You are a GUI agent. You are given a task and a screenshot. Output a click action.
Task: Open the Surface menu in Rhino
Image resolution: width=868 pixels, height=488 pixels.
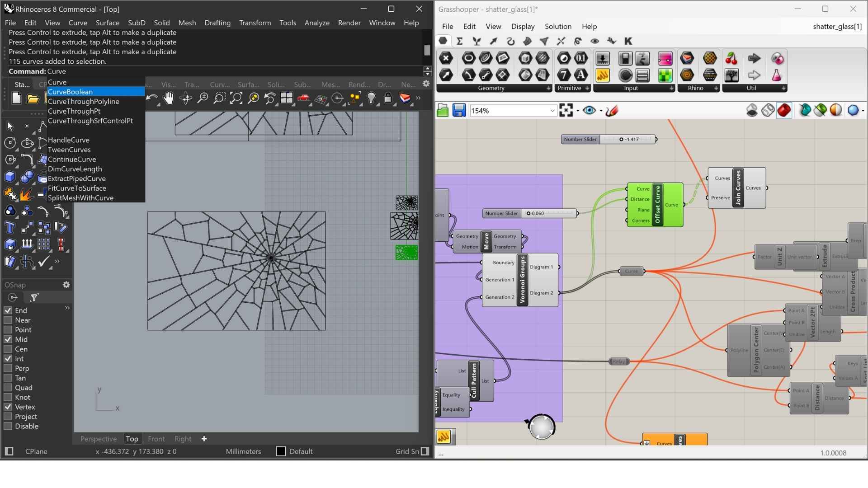point(108,23)
